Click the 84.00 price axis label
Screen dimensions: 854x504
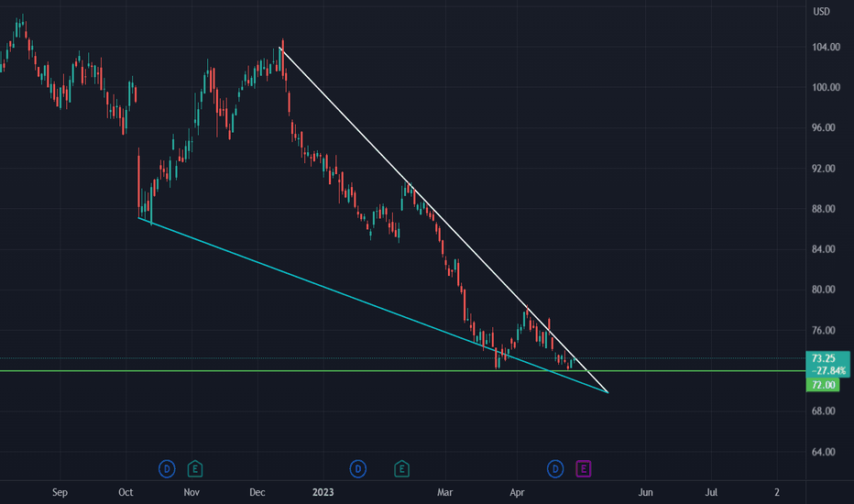(x=823, y=249)
